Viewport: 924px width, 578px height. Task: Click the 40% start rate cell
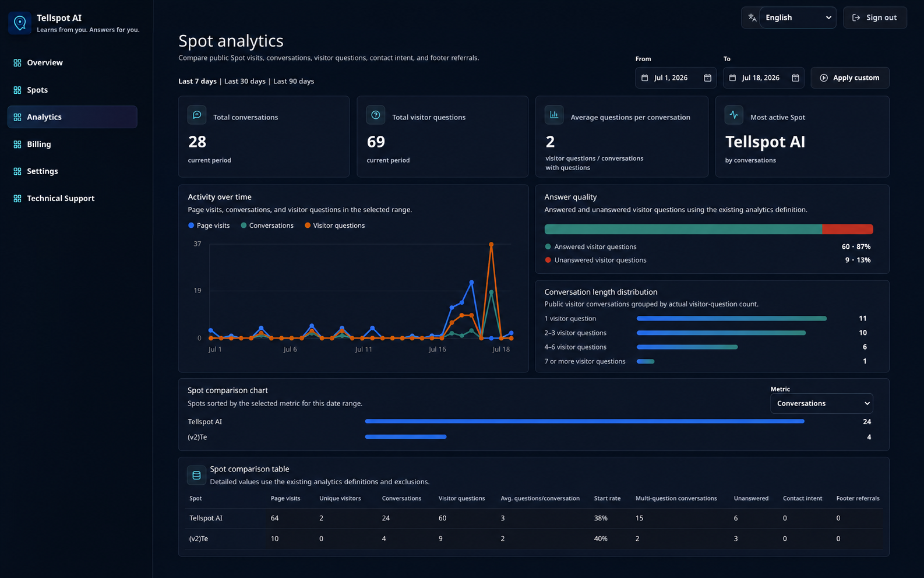click(601, 539)
